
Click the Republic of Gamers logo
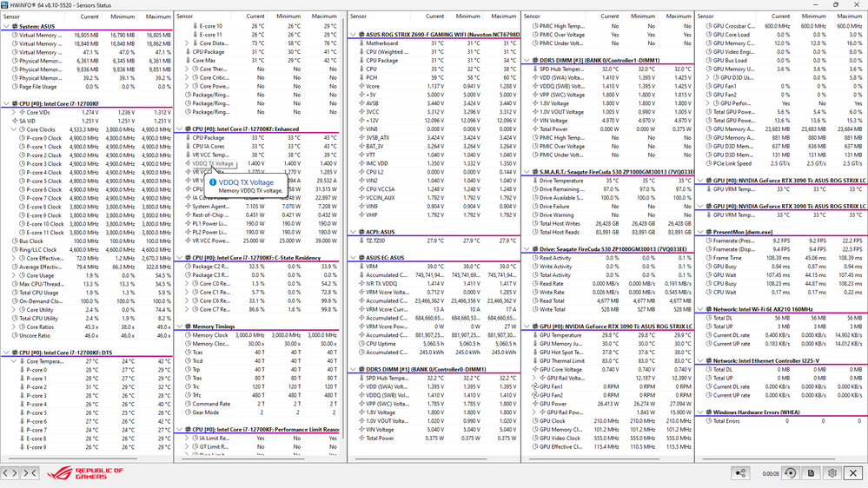point(85,473)
